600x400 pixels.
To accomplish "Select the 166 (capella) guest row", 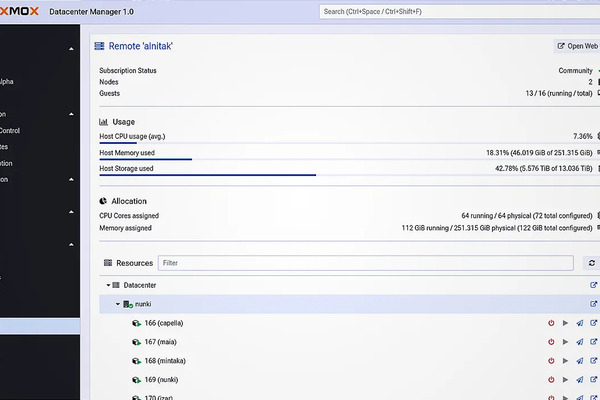I will click(x=349, y=323).
